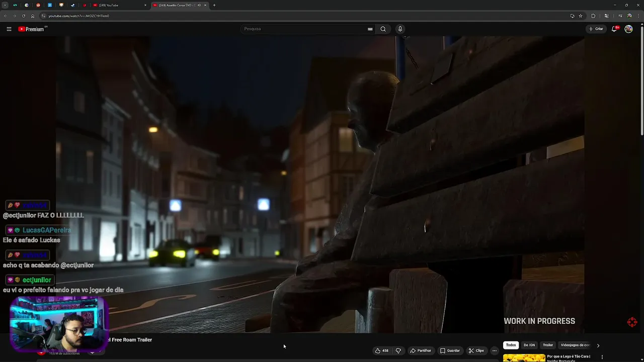Open Chrome three-dot menu

pos(638,16)
